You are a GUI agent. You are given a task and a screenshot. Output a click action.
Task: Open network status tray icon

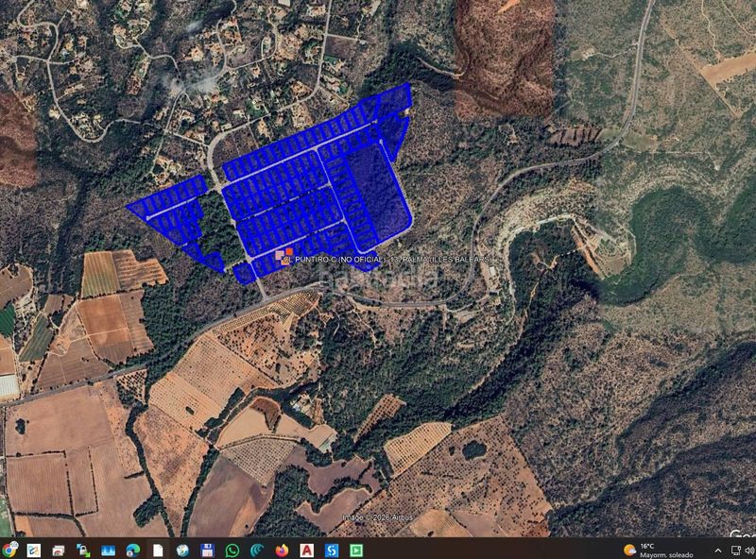pos(735,551)
